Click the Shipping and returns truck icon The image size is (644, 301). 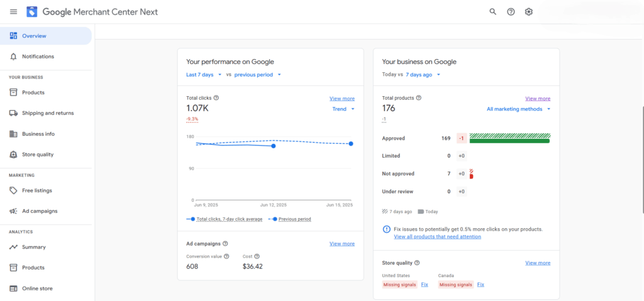(14, 113)
